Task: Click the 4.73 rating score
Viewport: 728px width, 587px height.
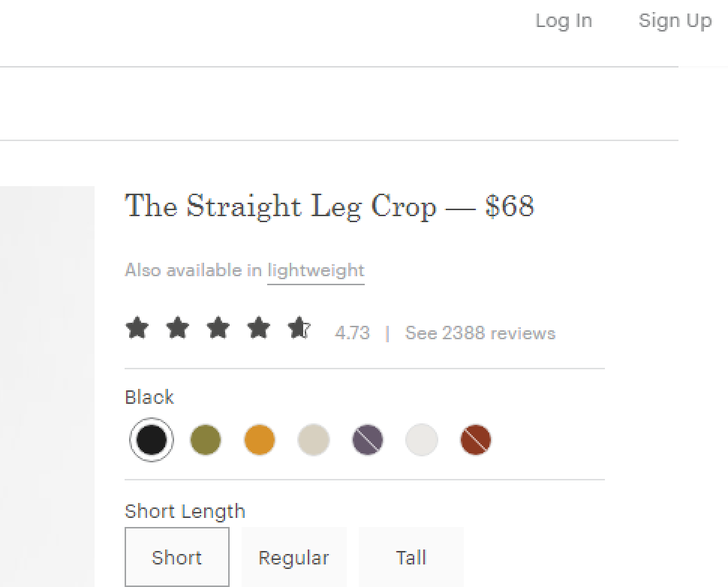Action: click(x=352, y=333)
